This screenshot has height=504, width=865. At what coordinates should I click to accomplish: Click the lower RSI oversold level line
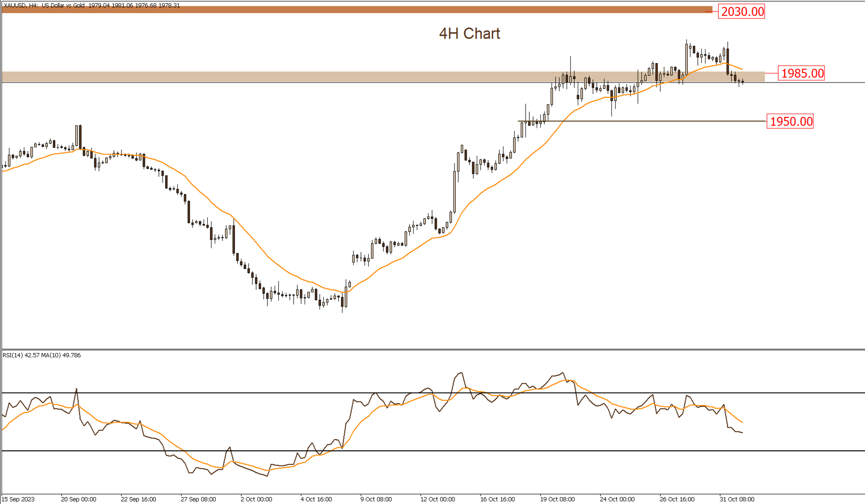tap(421, 451)
